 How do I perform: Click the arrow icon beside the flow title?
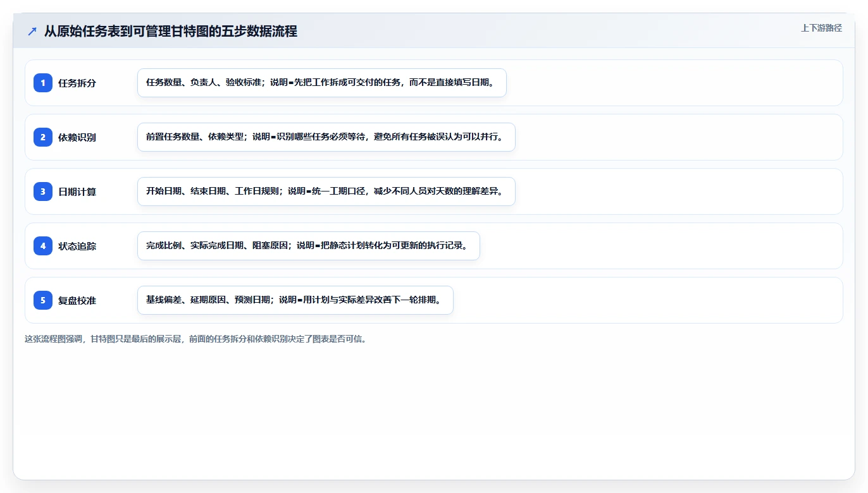[x=32, y=32]
